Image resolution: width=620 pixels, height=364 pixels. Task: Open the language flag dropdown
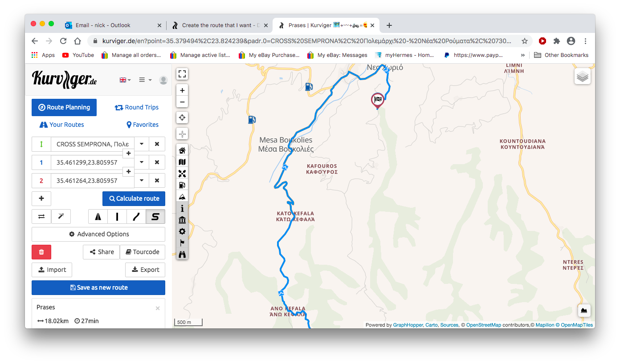click(x=125, y=80)
